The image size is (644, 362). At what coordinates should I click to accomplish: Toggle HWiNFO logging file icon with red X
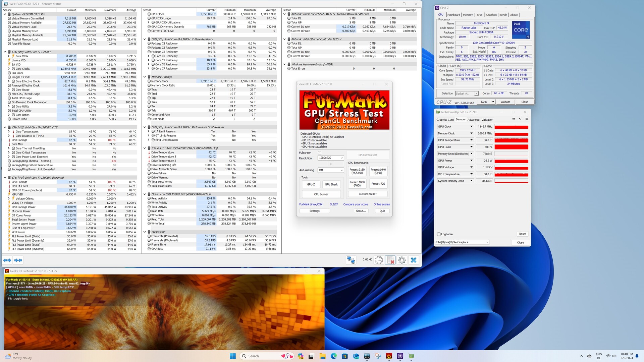390,260
